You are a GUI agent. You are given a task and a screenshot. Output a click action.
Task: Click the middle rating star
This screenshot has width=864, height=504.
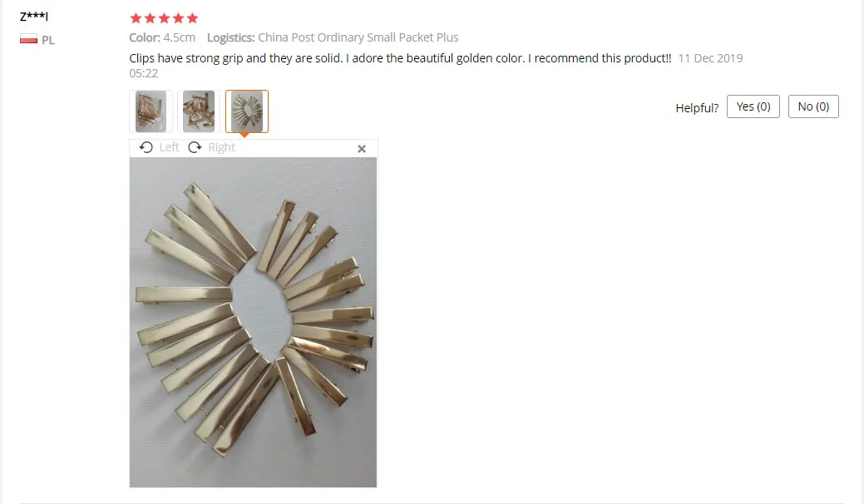[x=164, y=18]
